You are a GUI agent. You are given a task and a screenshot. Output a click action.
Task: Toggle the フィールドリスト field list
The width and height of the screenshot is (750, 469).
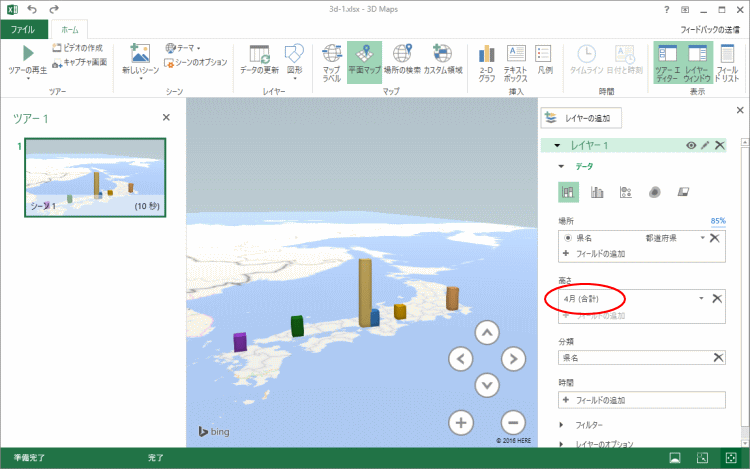click(x=727, y=63)
